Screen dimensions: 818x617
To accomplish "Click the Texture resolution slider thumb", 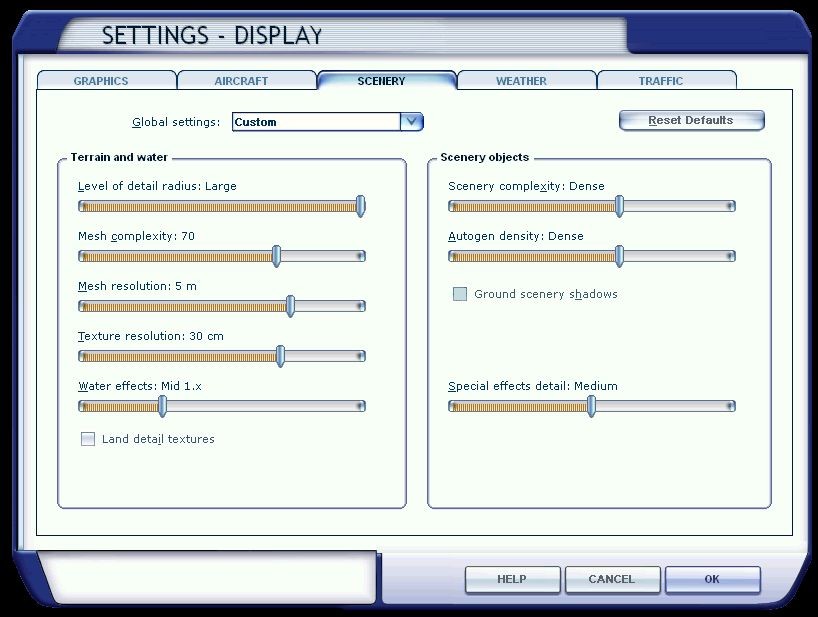I will 281,356.
